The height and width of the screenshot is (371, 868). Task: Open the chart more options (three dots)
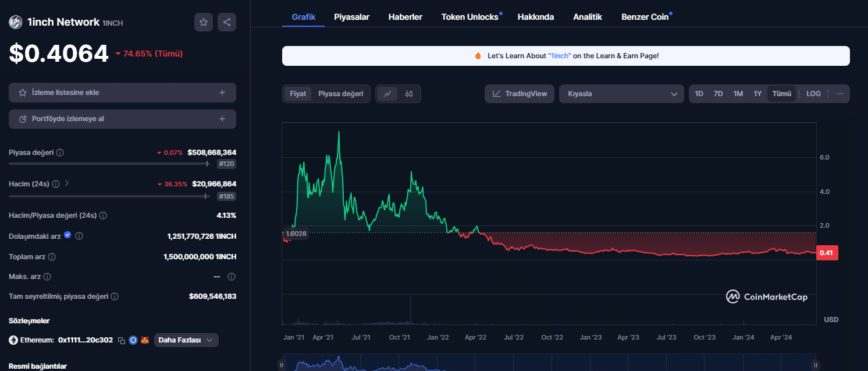[840, 94]
